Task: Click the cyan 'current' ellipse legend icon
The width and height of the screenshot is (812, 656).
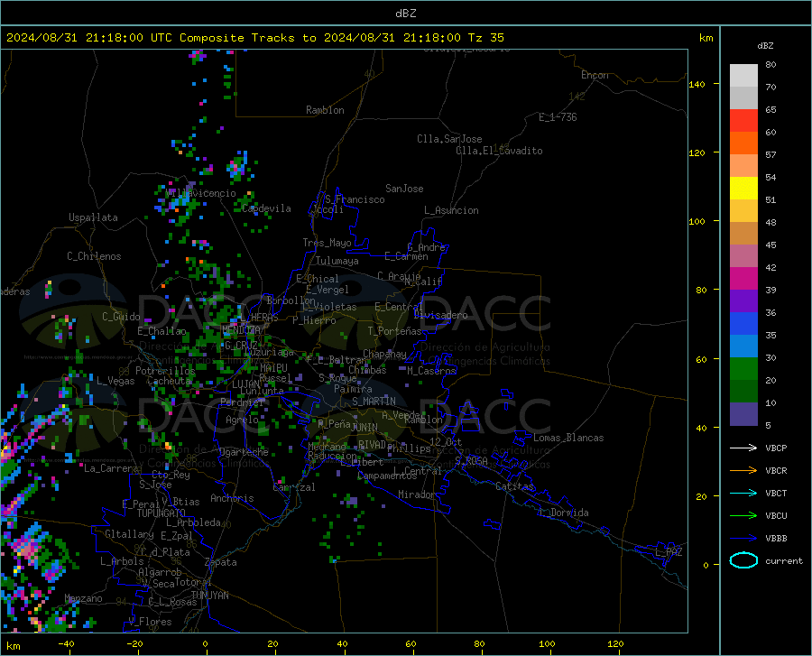Action: point(743,560)
